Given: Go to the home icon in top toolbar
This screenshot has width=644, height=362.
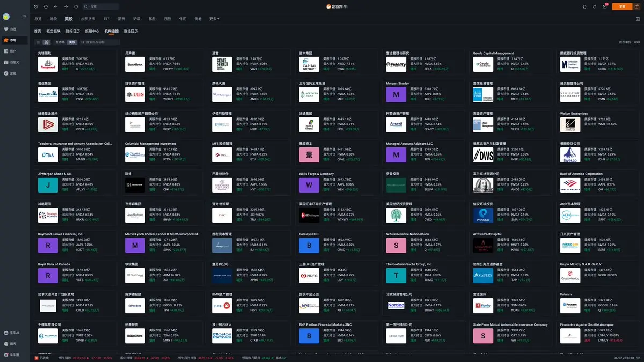Looking at the screenshot, I should [x=46, y=6].
